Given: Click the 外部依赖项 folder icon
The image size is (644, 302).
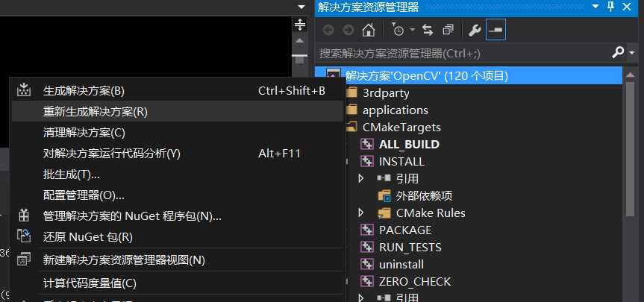Looking at the screenshot, I should point(384,196).
